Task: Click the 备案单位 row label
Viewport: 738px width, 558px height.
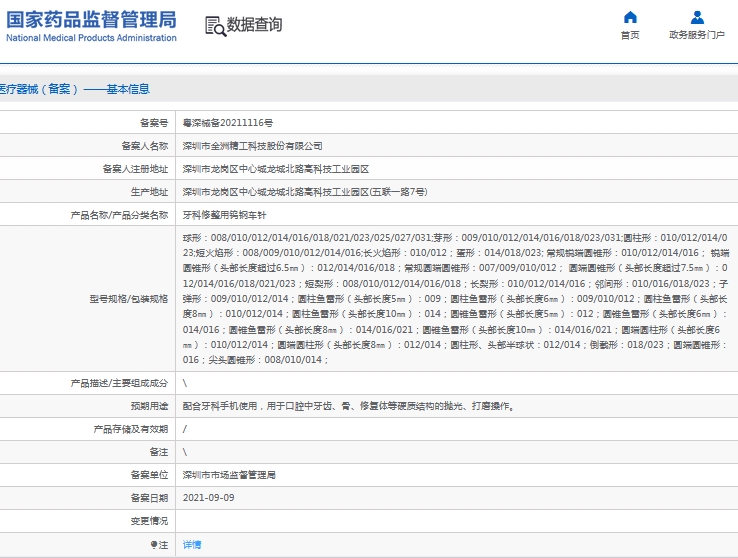Action: coord(149,475)
